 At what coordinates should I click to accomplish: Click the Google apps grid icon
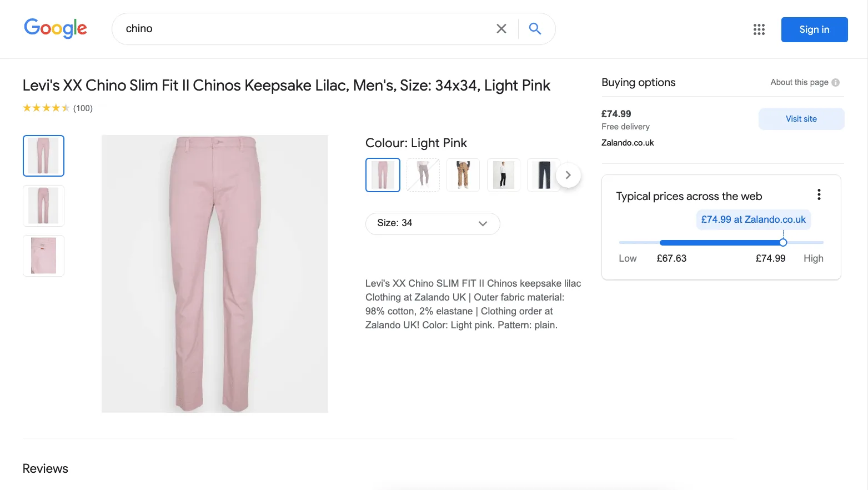click(759, 29)
